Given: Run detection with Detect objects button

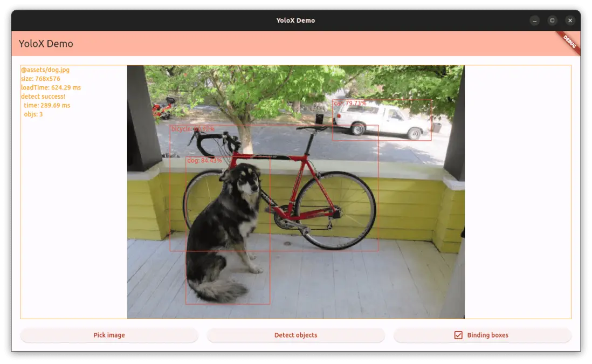Looking at the screenshot, I should click(x=295, y=335).
